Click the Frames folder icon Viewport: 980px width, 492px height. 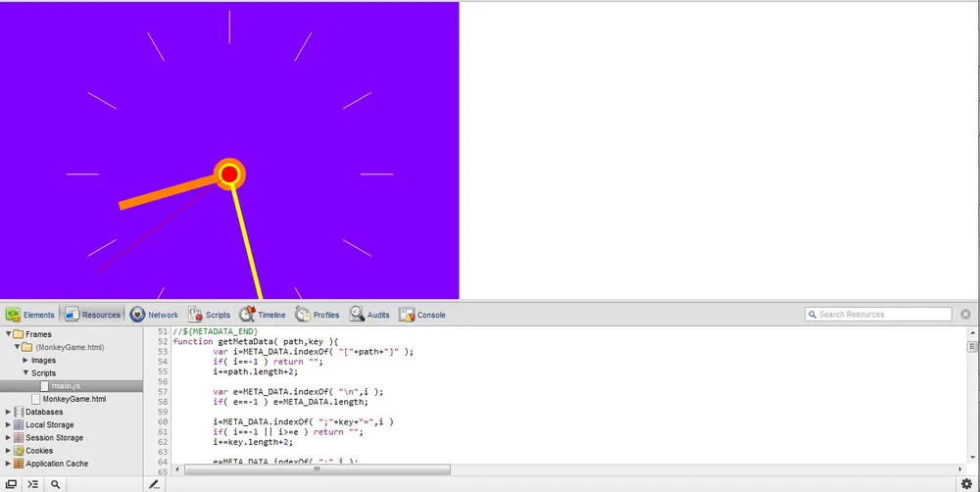[18, 334]
